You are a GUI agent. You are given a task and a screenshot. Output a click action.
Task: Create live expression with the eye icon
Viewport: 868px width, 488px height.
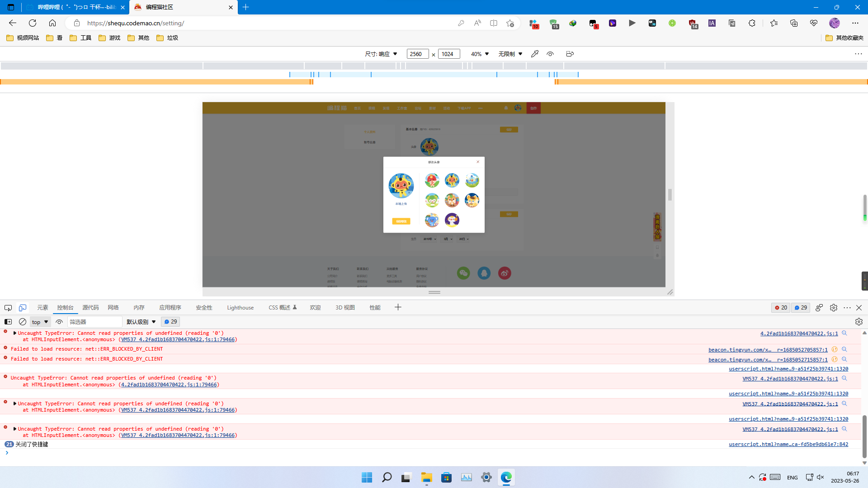tap(59, 322)
